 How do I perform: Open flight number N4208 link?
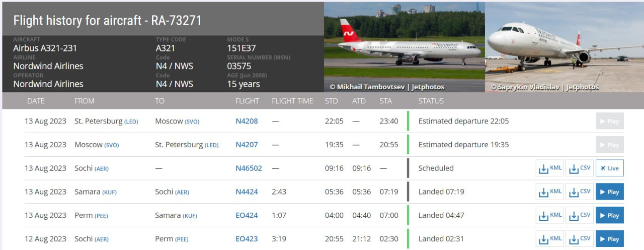tap(247, 121)
